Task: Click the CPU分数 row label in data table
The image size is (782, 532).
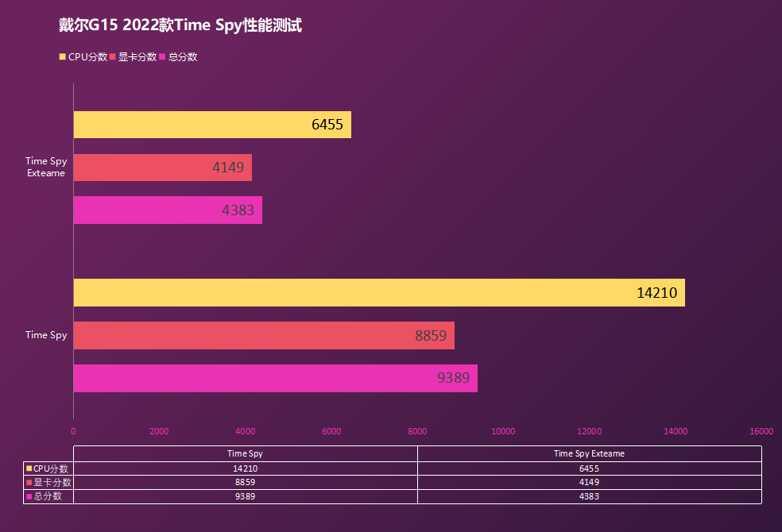Action: pyautogui.click(x=51, y=468)
